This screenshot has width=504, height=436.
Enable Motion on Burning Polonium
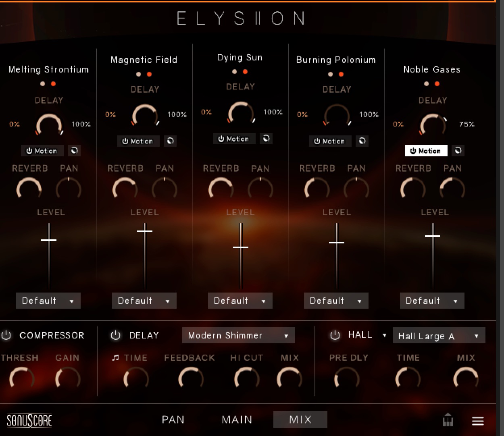(x=330, y=141)
